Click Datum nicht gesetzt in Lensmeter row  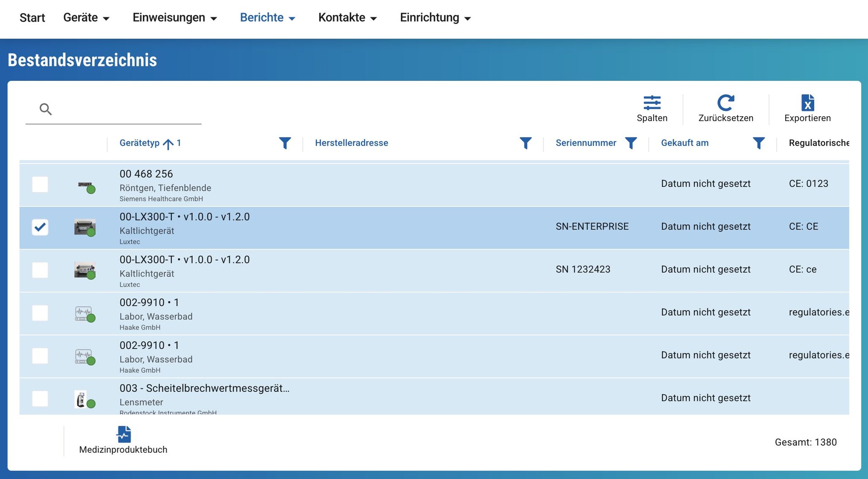click(706, 398)
